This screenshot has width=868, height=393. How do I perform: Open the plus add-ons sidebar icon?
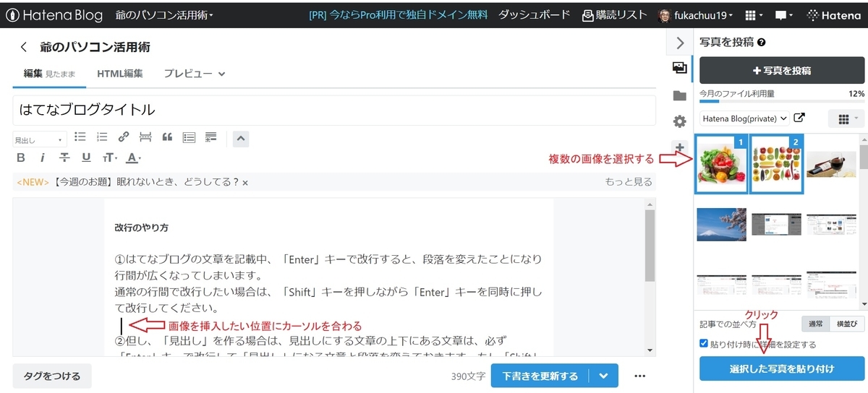click(x=679, y=147)
